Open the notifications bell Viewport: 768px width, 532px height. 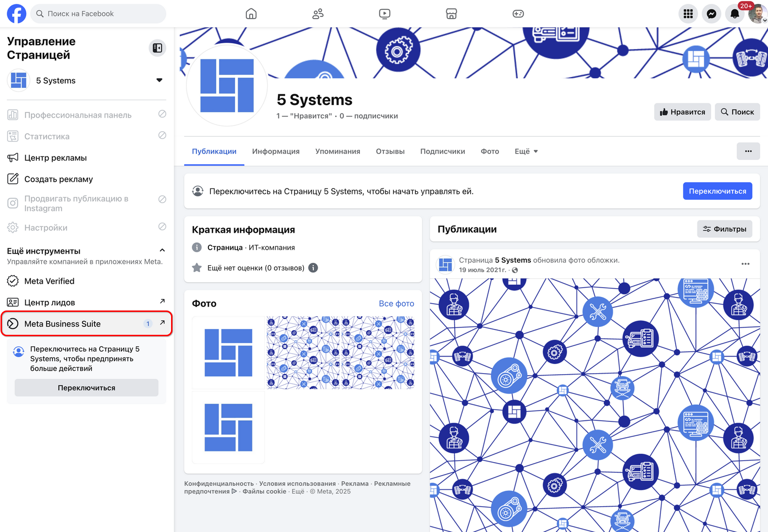coord(734,14)
